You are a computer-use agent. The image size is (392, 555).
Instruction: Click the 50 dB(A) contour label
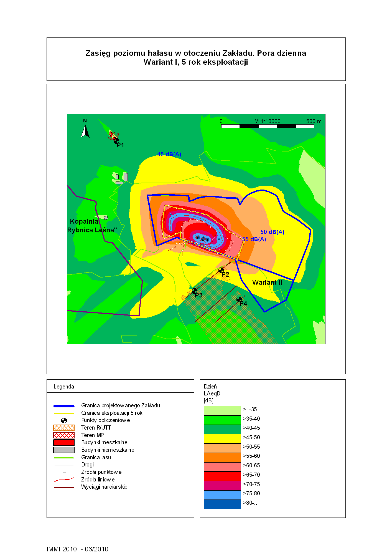coord(272,232)
